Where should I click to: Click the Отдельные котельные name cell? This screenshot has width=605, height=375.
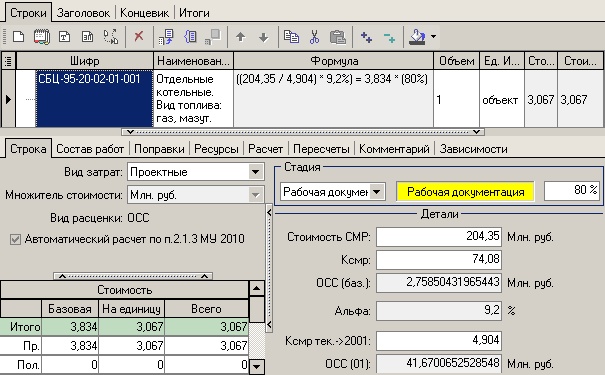point(193,99)
